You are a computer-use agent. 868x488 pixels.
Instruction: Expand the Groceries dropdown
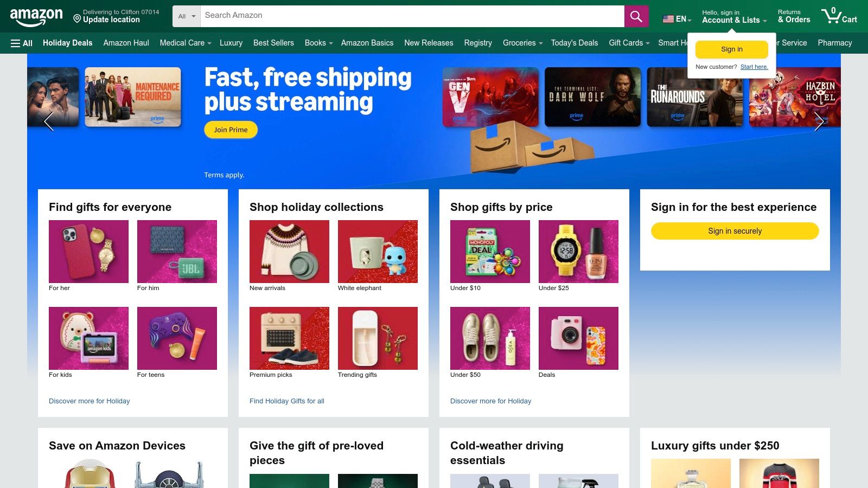522,43
